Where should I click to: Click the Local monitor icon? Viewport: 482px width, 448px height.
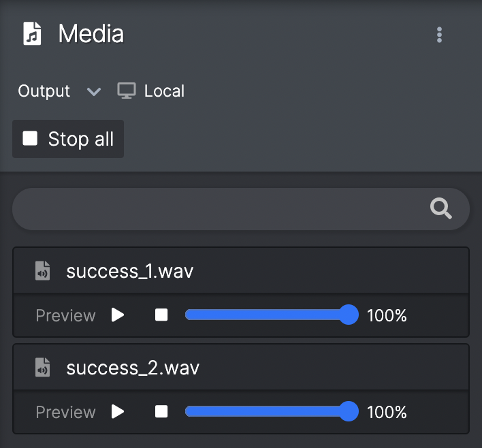127,91
